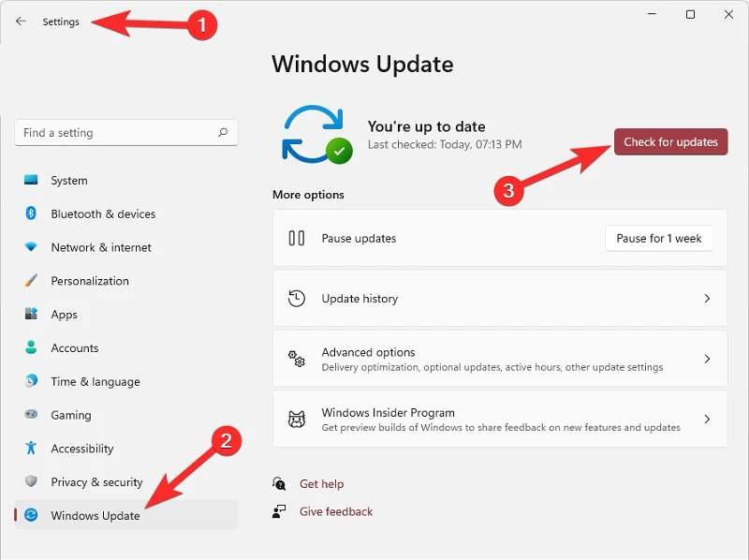Click the Personalization paintbrush icon
749x560 pixels.
pyautogui.click(x=31, y=281)
